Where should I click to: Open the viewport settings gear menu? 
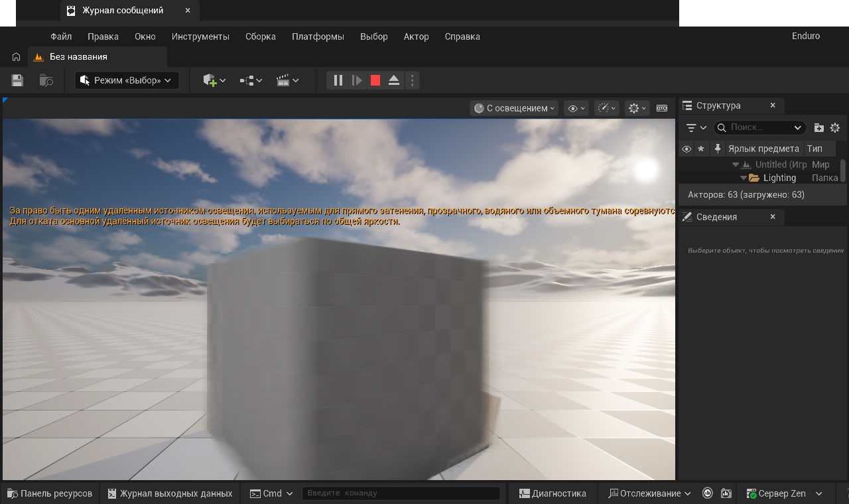pos(637,108)
